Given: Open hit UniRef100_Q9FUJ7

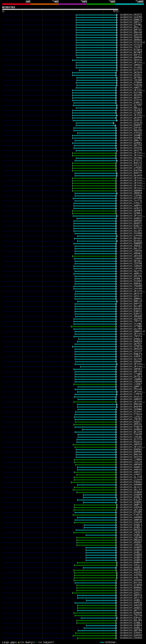Looking at the screenshot, I should coord(131,22).
